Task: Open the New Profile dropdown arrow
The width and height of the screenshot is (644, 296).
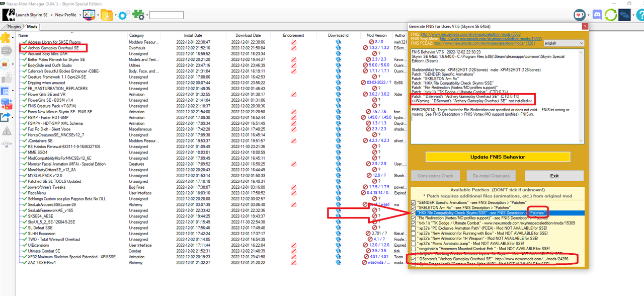Action: coord(79,15)
